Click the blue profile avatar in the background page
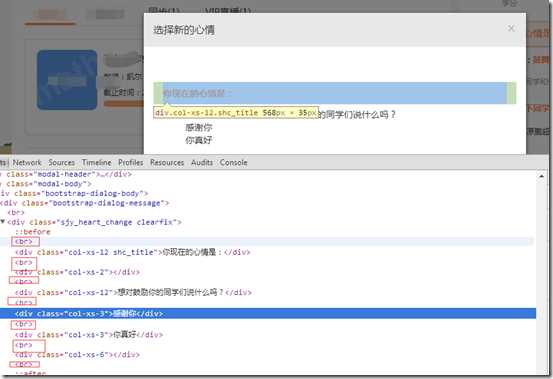Screen dimensions: 553x379 [x=67, y=80]
